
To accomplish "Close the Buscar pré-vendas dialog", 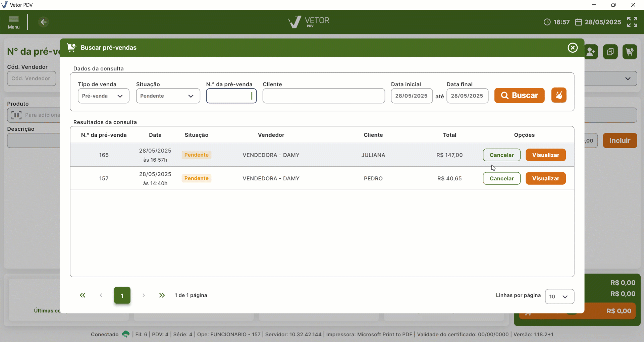I will (x=573, y=48).
